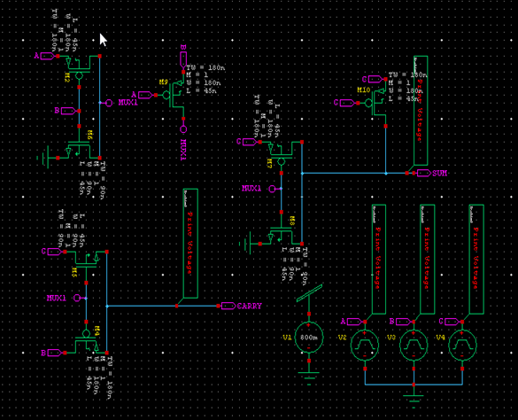Select port A at M9 gate
518x420 pixels.
click(x=145, y=95)
